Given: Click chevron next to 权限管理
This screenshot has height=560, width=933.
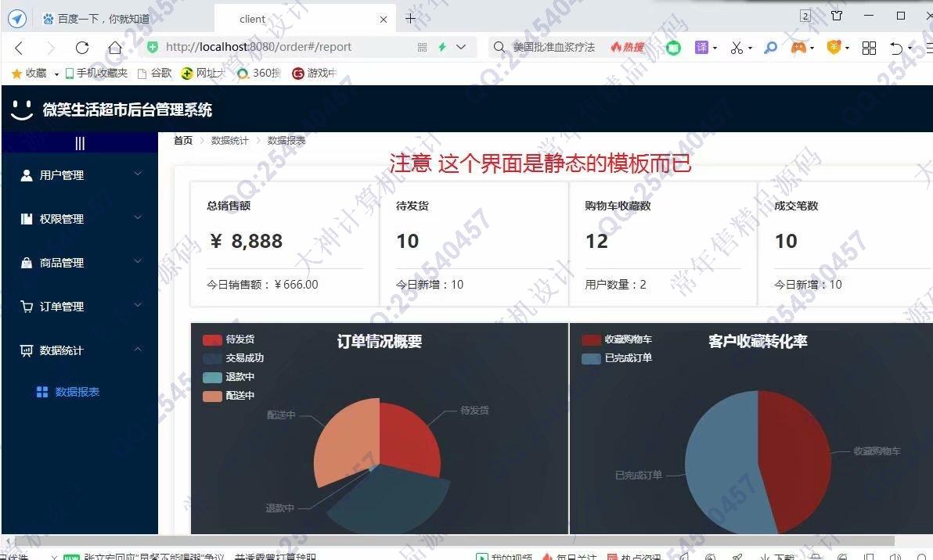Looking at the screenshot, I should pos(138,217).
